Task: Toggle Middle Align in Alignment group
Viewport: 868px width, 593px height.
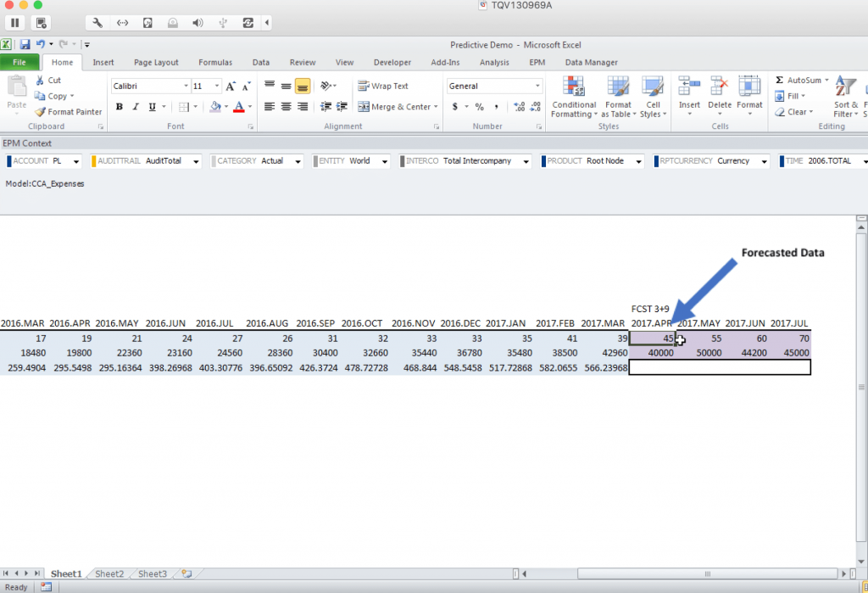Action: (x=287, y=86)
